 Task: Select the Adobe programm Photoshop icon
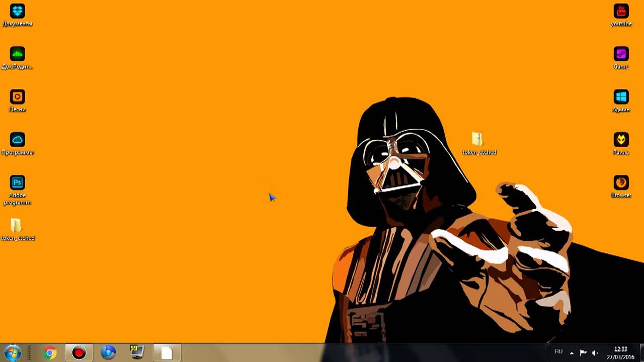[x=18, y=190]
